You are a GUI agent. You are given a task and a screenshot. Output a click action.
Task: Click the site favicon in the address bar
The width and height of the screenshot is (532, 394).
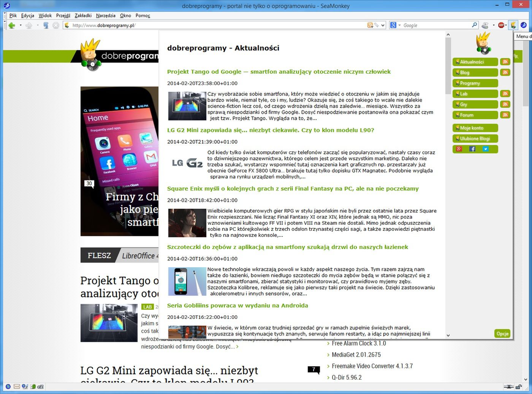(67, 25)
